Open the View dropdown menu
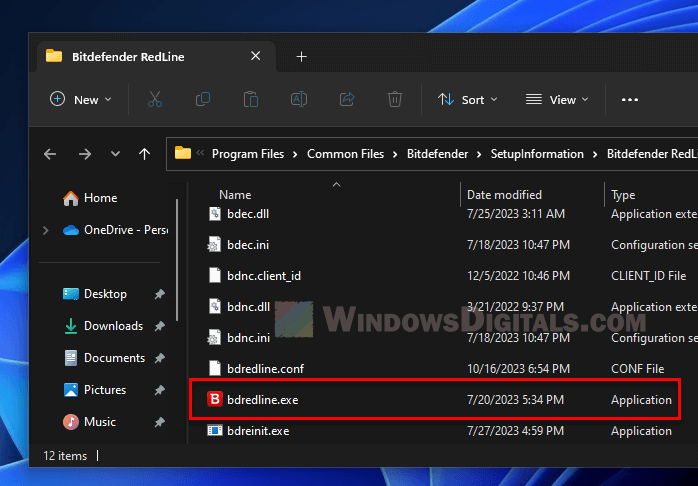 pos(557,99)
